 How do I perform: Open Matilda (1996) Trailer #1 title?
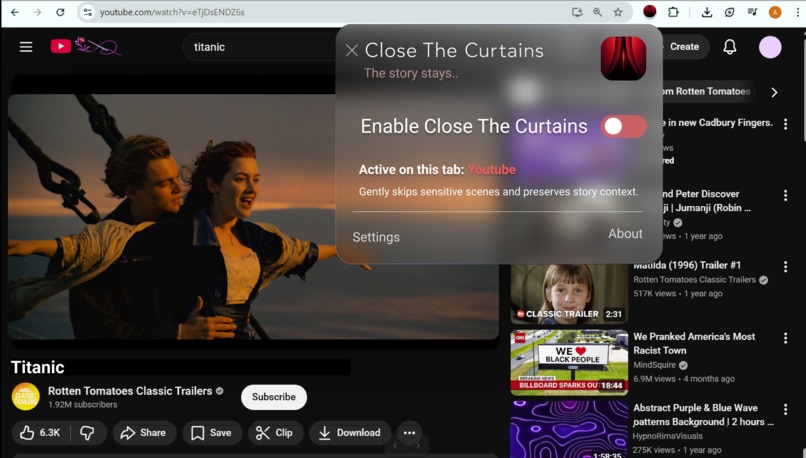tap(687, 265)
